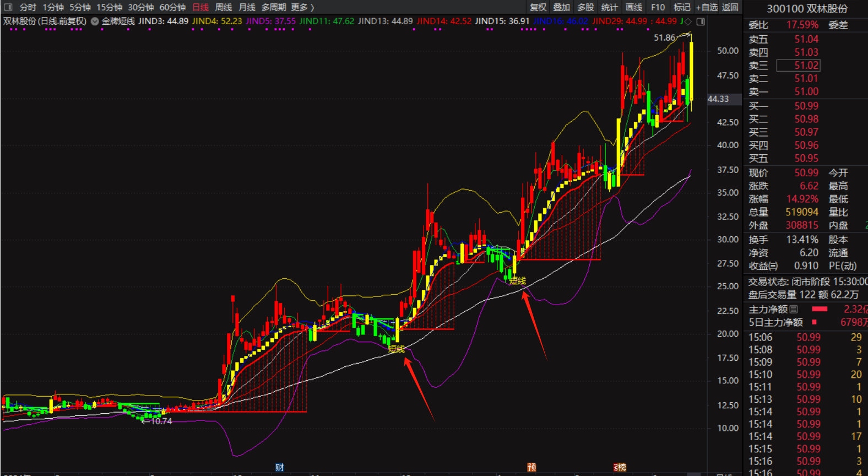Click the blue 财 marker on timeline
This screenshot has width=868, height=476.
(x=280, y=467)
